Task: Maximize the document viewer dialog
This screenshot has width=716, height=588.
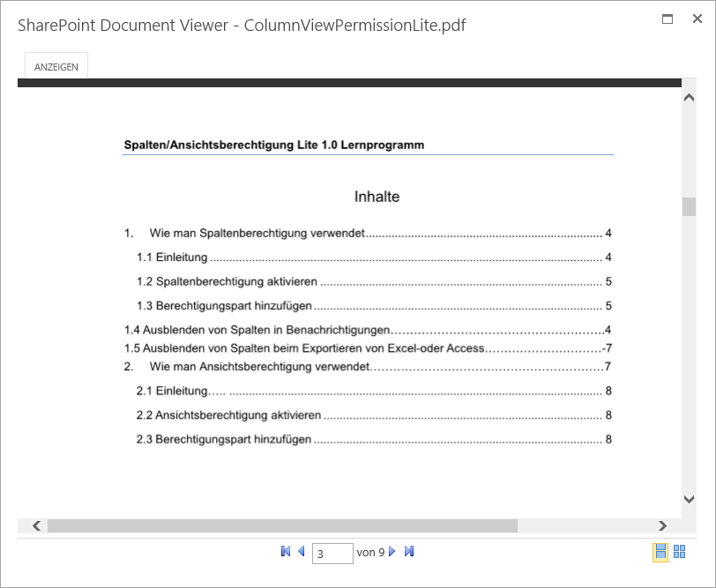Action: (668, 19)
